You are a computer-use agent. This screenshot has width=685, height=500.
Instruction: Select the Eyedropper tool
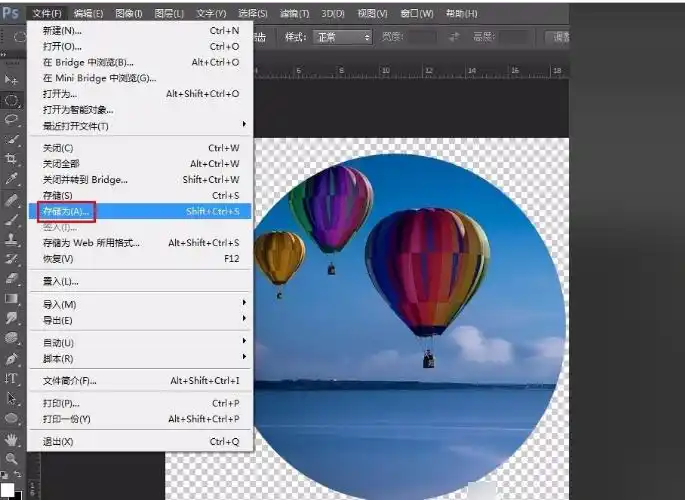(12, 179)
